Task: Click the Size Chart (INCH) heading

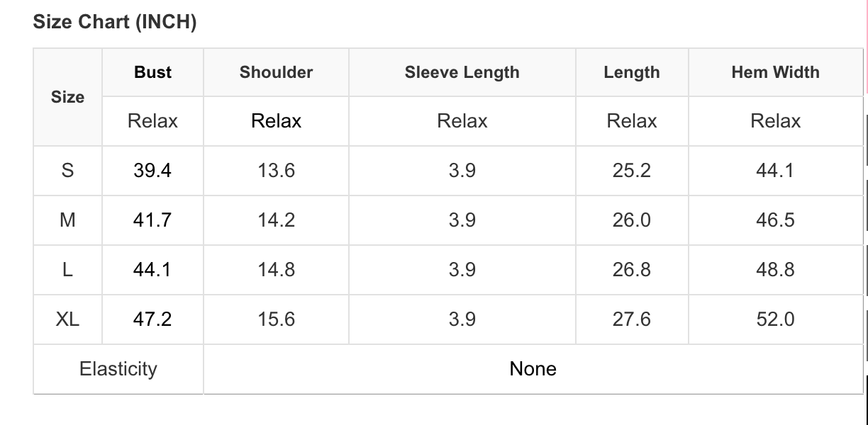Action: [x=115, y=22]
